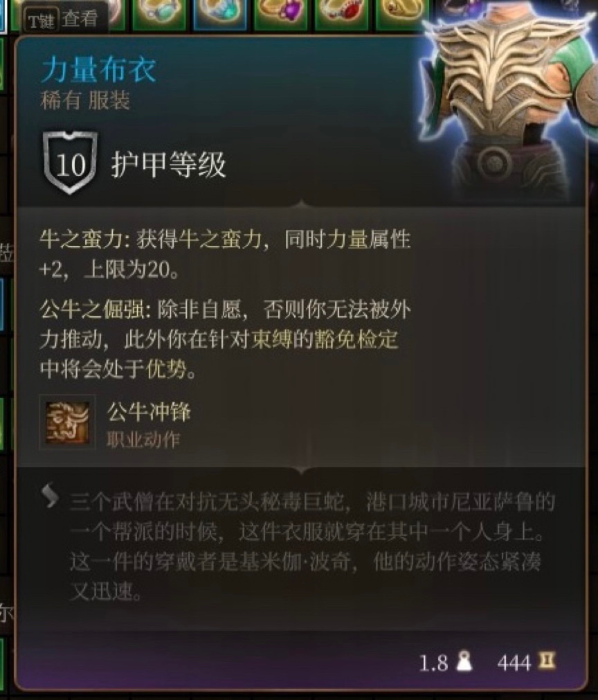
Task: Click the lore description icon beside flavor text
Action: click(x=50, y=497)
